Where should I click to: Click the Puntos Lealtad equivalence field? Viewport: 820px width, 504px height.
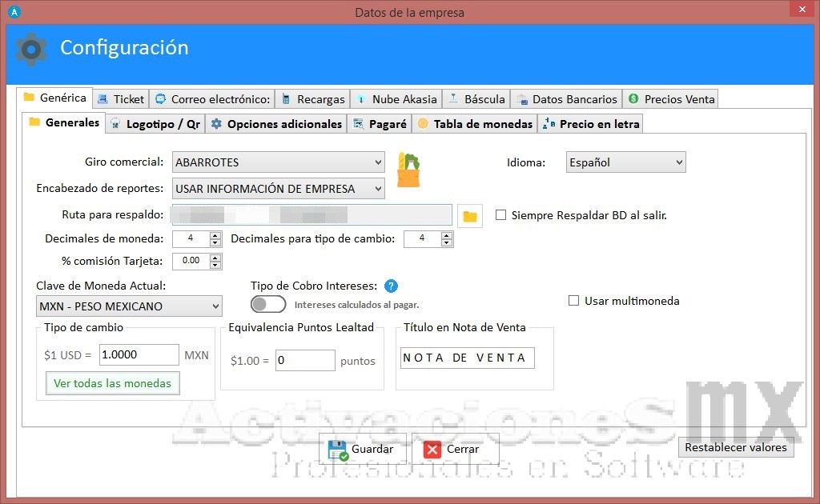pos(305,360)
